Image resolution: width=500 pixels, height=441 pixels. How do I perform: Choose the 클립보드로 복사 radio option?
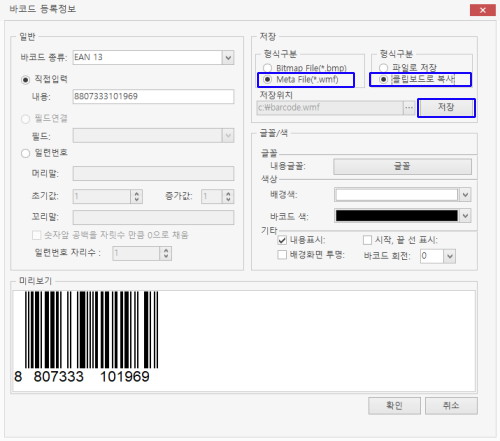coord(383,80)
